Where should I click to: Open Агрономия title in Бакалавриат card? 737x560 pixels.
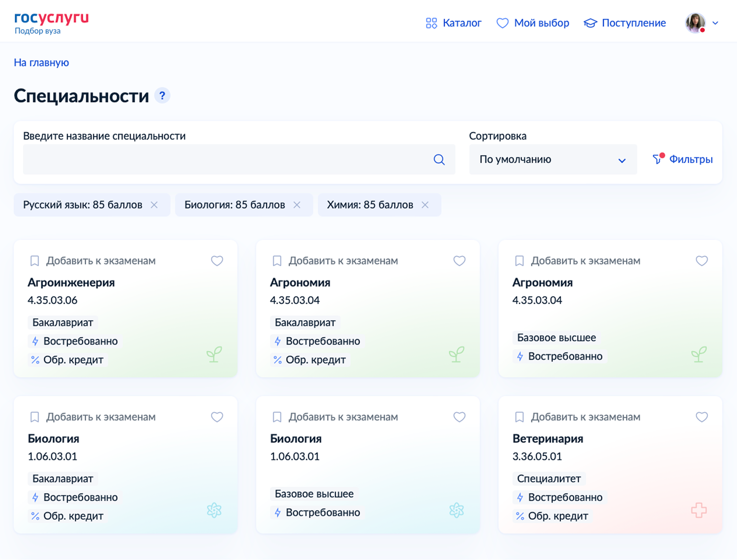(300, 282)
